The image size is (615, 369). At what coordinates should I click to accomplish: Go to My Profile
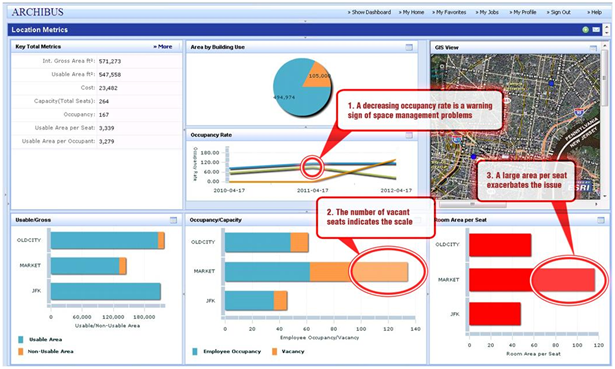click(x=523, y=13)
